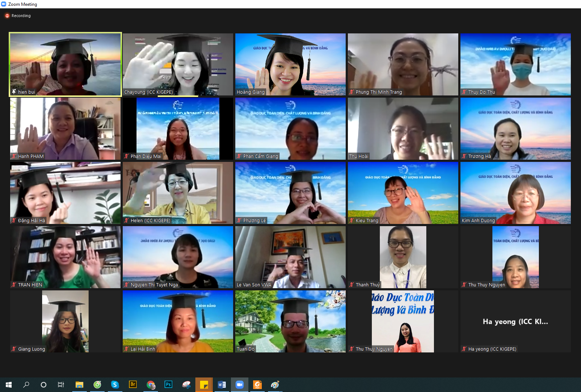The height and width of the screenshot is (392, 581).
Task: Select Chayoung (ICC KIGEPE) video tile
Action: point(178,64)
